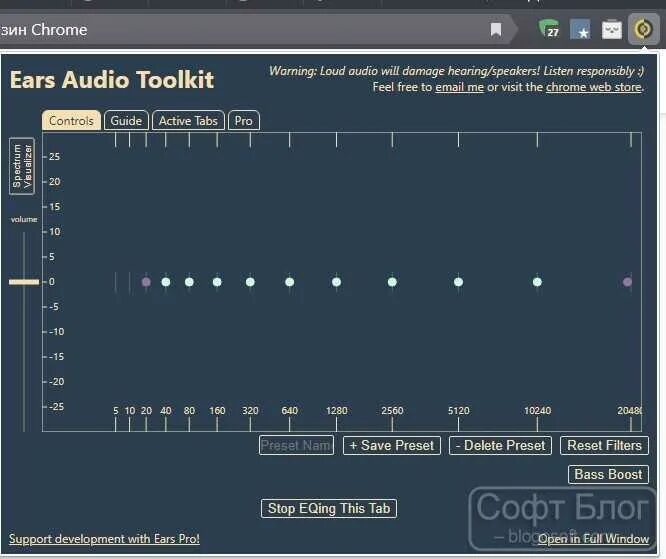Click the + Save Preset button
666x559 pixels.
point(392,445)
